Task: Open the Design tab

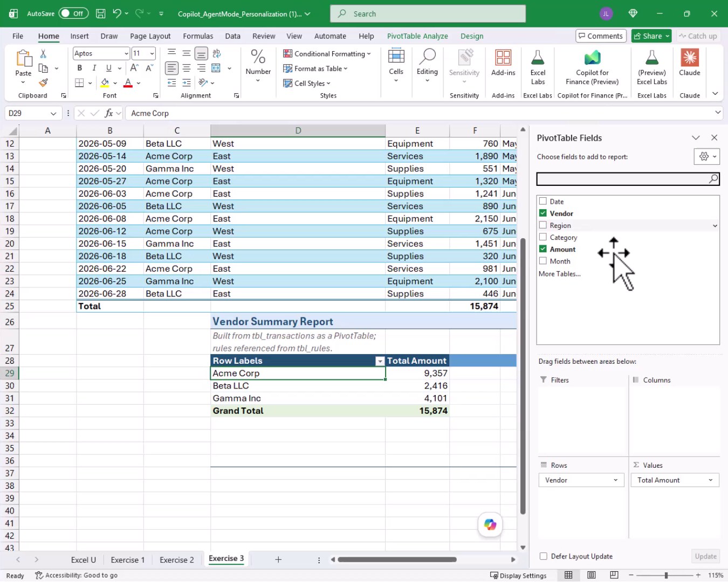Action: (472, 36)
